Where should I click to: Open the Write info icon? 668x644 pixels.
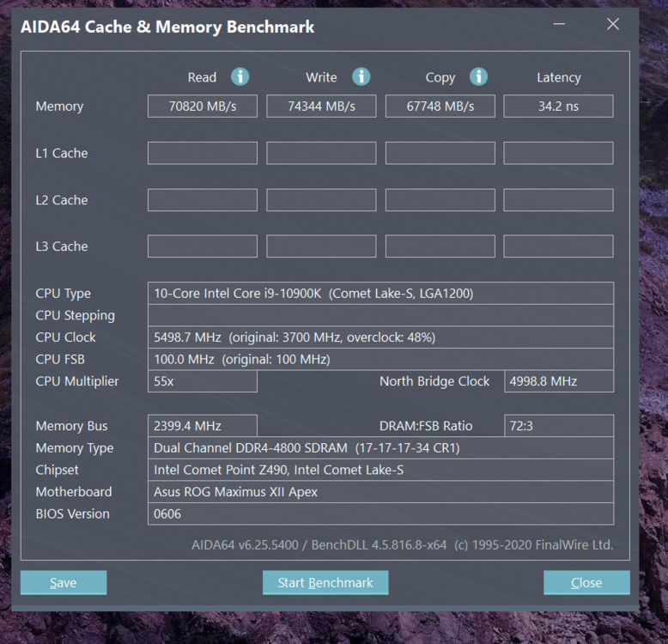(x=361, y=76)
